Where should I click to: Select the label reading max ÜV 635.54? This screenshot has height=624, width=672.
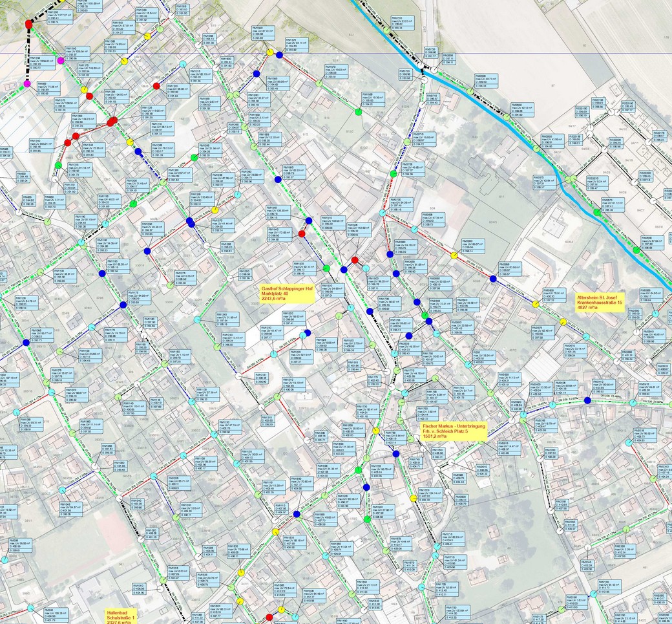tap(78, 53)
